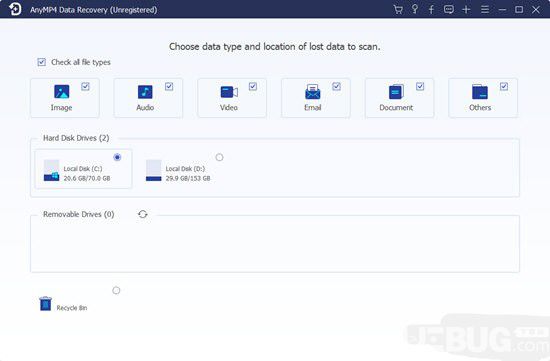The image size is (550, 361).
Task: Click the Image file type icon
Action: coord(61,92)
